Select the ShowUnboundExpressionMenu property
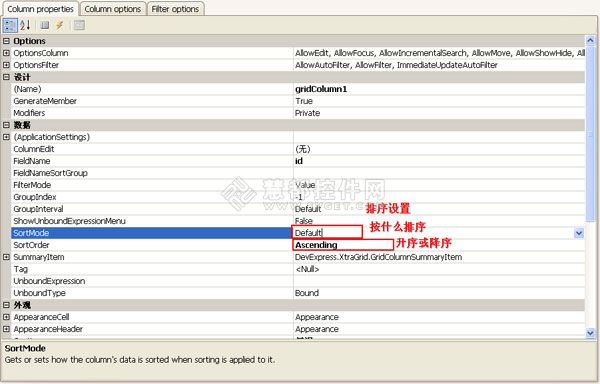600x384 pixels. (x=69, y=221)
